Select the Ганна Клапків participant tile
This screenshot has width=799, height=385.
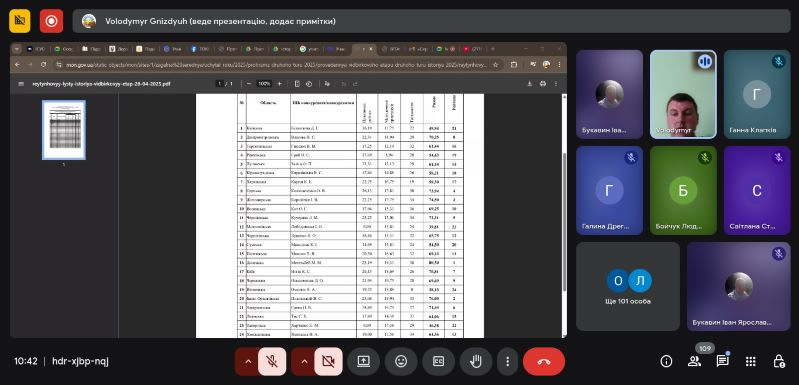(x=757, y=94)
